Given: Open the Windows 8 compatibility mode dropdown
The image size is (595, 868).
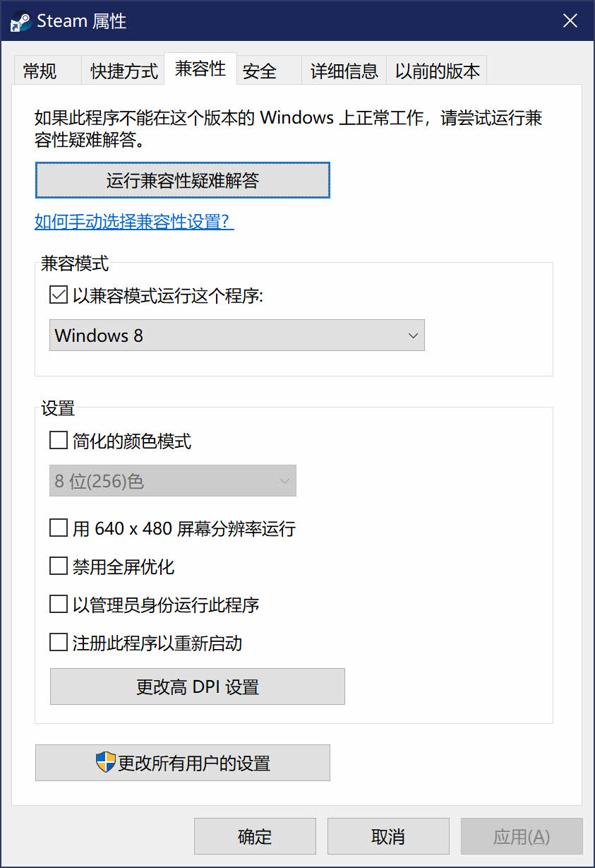Looking at the screenshot, I should [237, 335].
